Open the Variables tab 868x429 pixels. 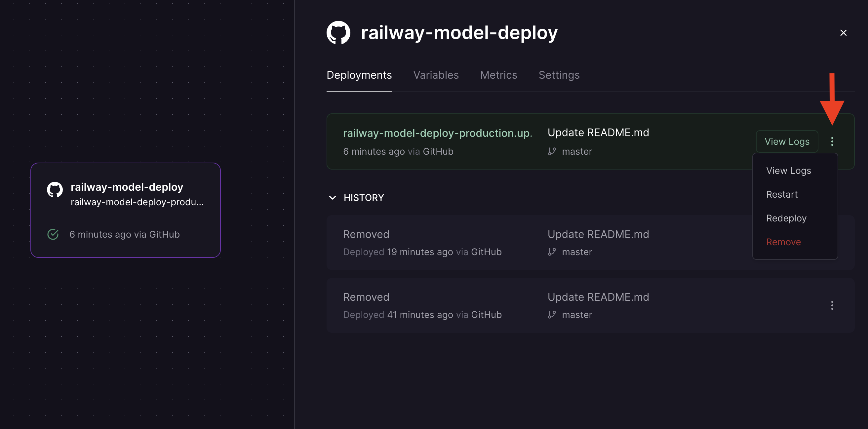point(436,75)
